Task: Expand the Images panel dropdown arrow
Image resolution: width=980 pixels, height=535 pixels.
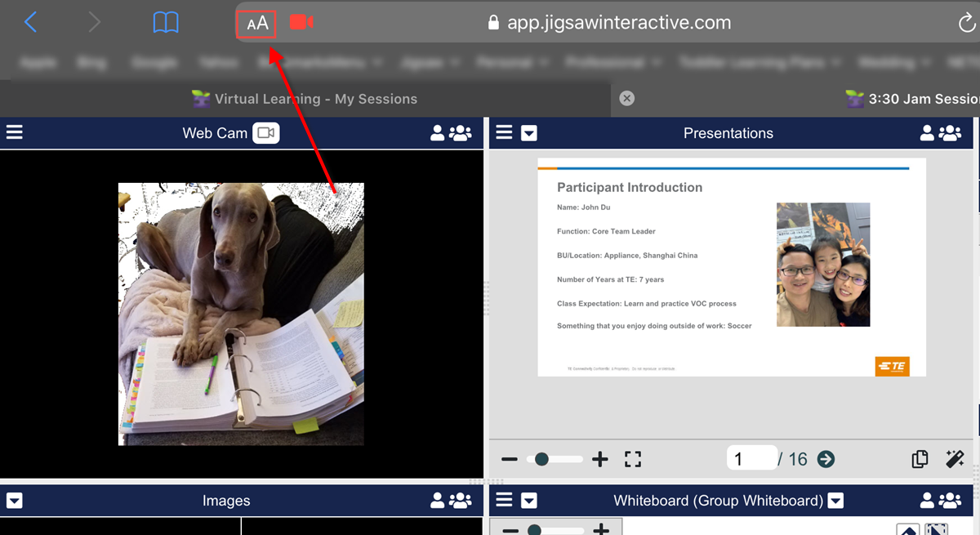Action: pyautogui.click(x=15, y=501)
